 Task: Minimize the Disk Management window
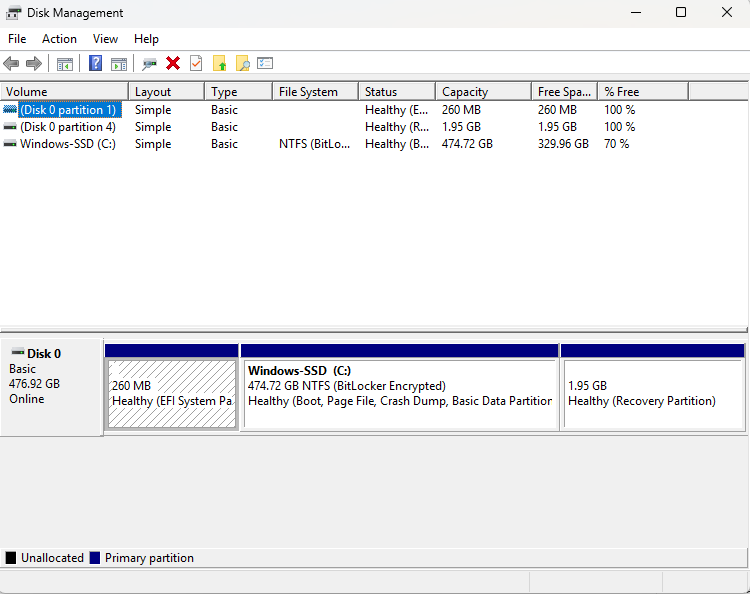636,12
